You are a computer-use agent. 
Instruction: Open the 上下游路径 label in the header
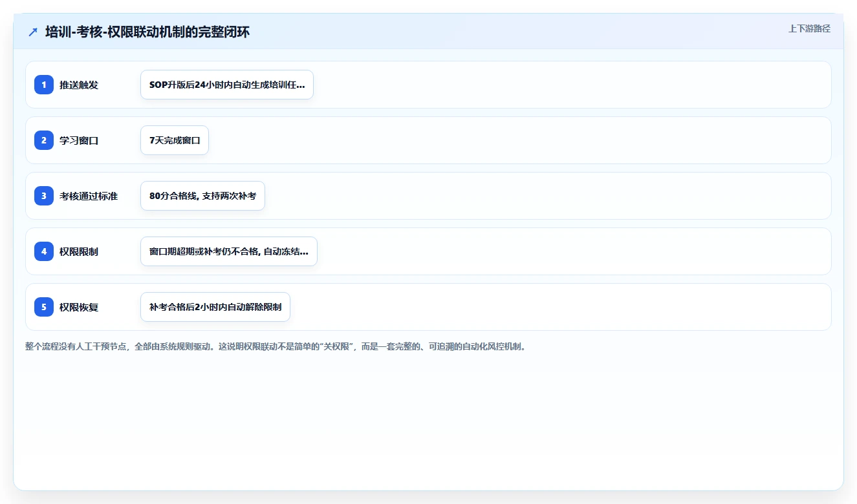(x=809, y=29)
